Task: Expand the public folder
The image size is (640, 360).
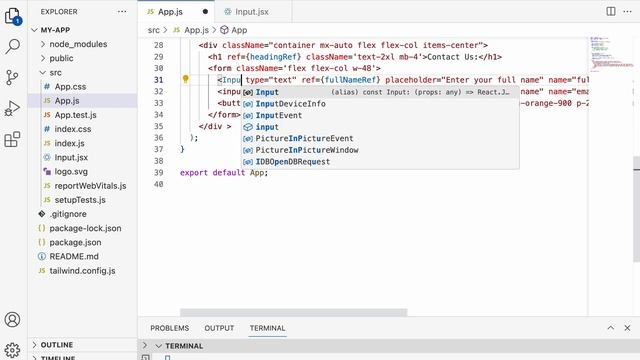Action: 43,58
